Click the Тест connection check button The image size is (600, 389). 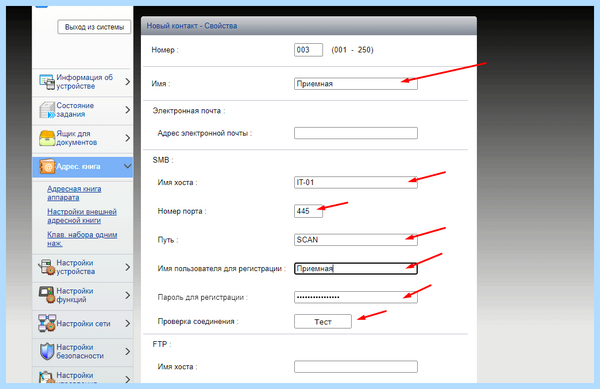click(323, 322)
